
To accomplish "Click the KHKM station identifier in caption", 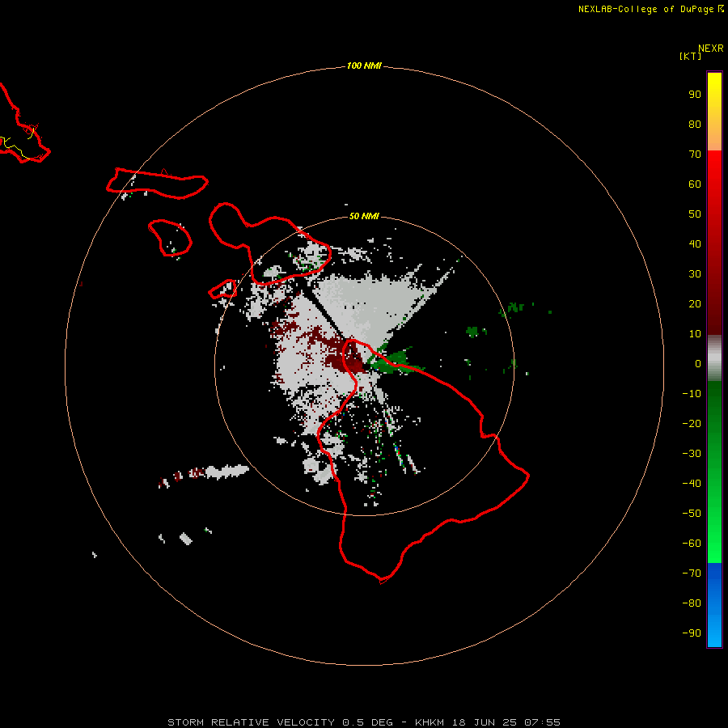I will point(430,722).
